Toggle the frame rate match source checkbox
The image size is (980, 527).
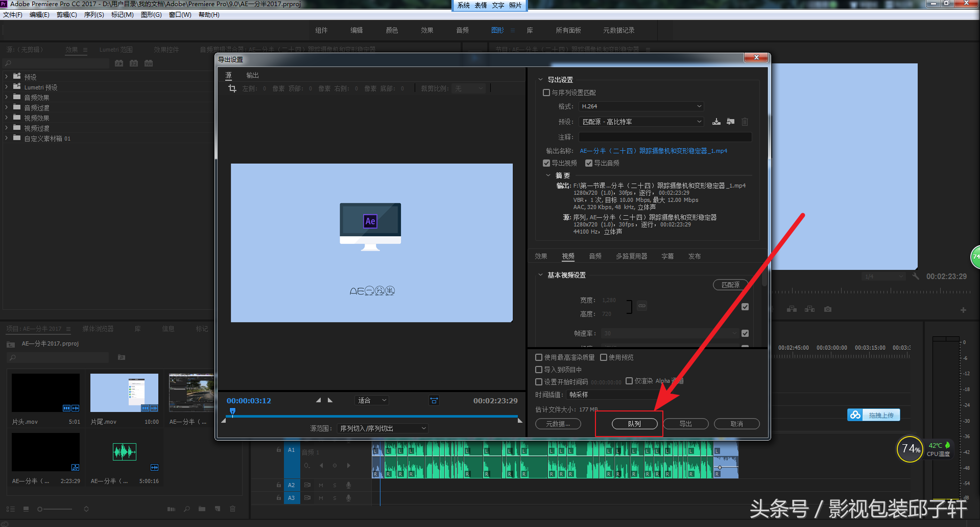tap(745, 333)
